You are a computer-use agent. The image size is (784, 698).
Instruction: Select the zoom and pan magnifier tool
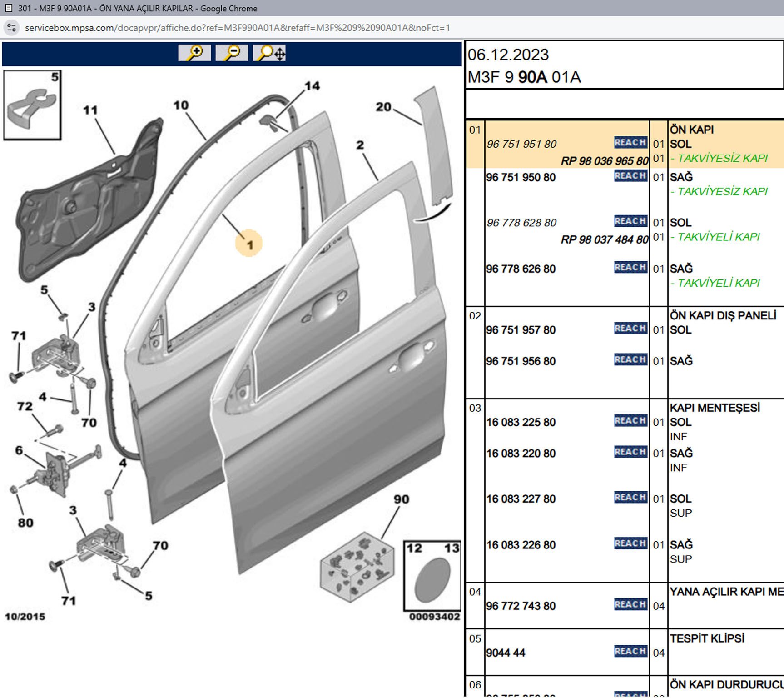270,53
